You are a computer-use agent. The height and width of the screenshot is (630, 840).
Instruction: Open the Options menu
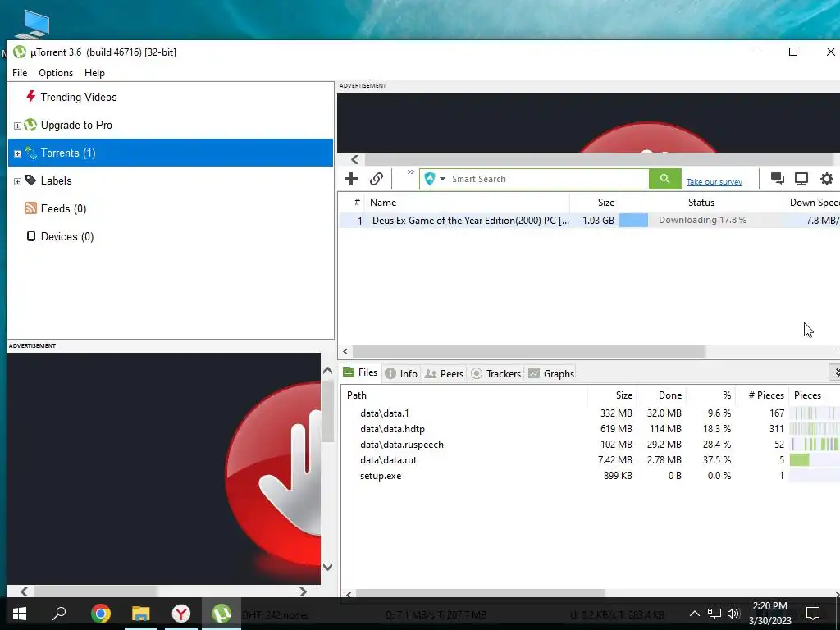(56, 73)
